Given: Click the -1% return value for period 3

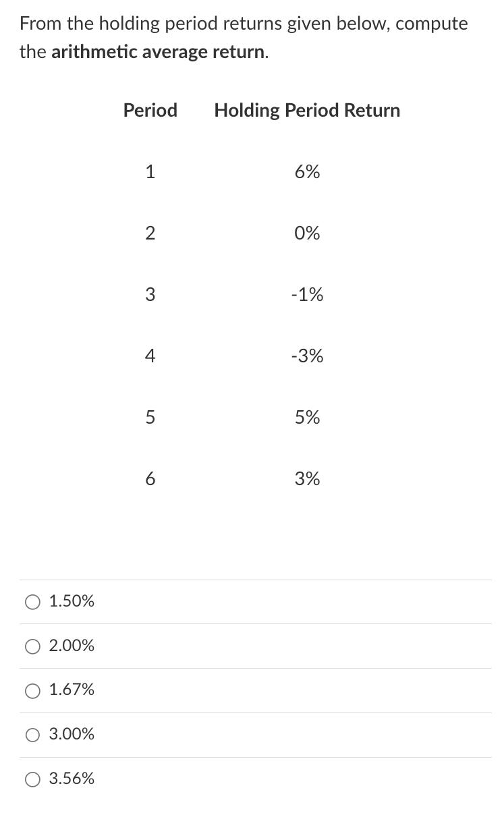Looking at the screenshot, I should (x=309, y=295).
